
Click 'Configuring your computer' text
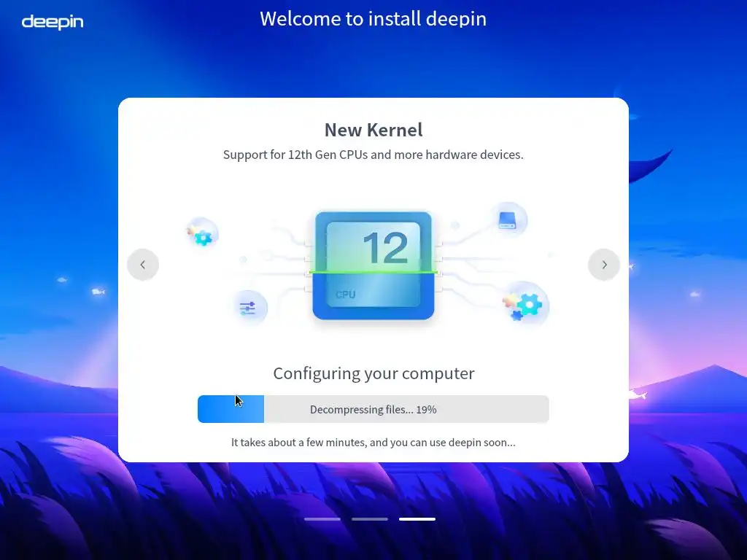click(x=373, y=374)
